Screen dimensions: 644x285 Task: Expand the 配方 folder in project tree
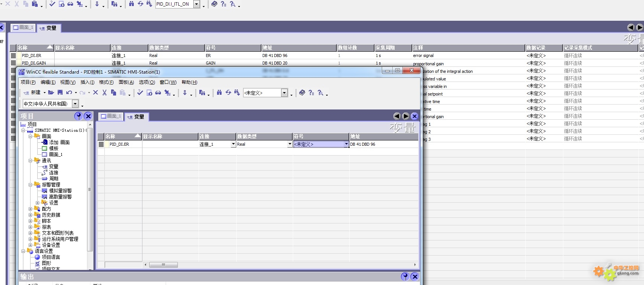(x=31, y=209)
